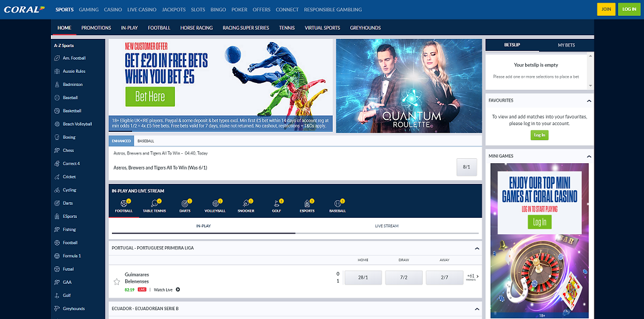Open the ESports sidebar icon
The height and width of the screenshot is (319, 644).
(57, 216)
